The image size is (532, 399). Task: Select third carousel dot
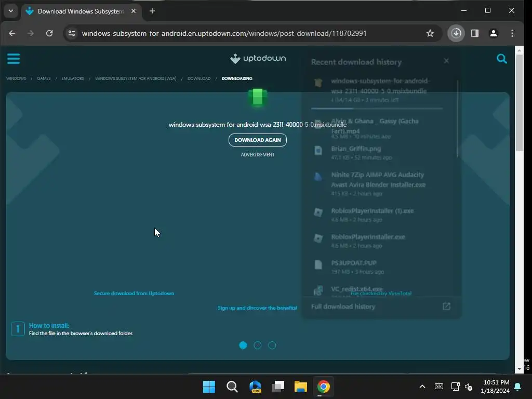tap(272, 345)
